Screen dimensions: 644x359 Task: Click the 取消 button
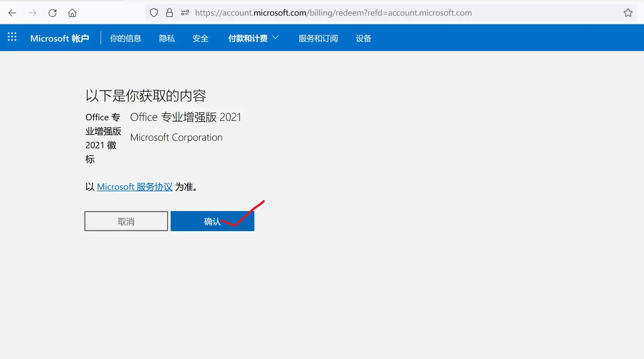pyautogui.click(x=126, y=221)
